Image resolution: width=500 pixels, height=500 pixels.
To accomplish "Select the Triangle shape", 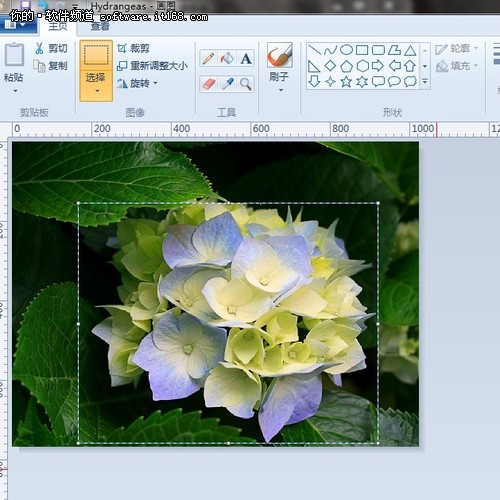I will pos(410,50).
